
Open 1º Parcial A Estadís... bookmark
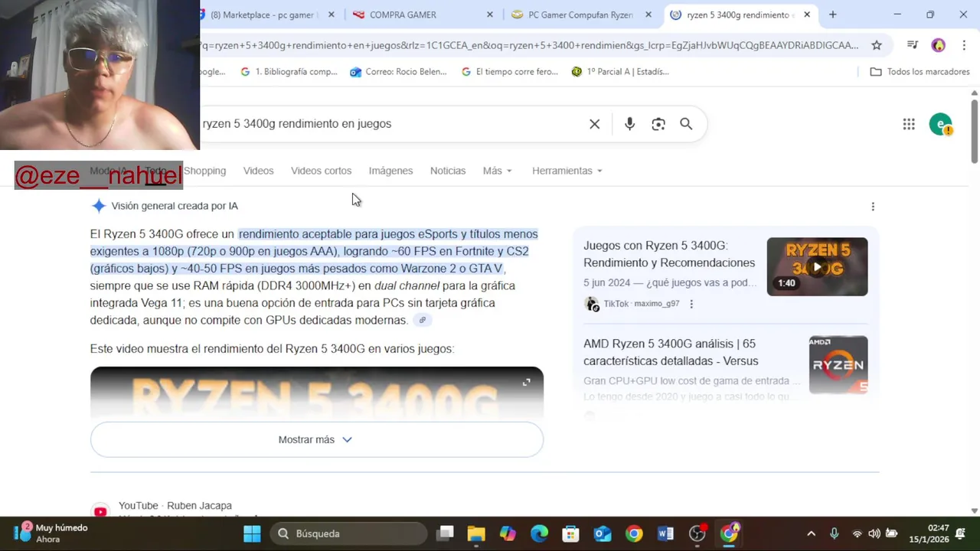[620, 72]
